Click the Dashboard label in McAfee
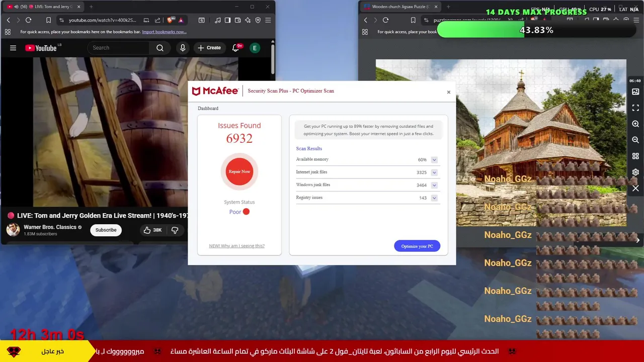Viewport: 644px width, 362px height. coord(208,109)
